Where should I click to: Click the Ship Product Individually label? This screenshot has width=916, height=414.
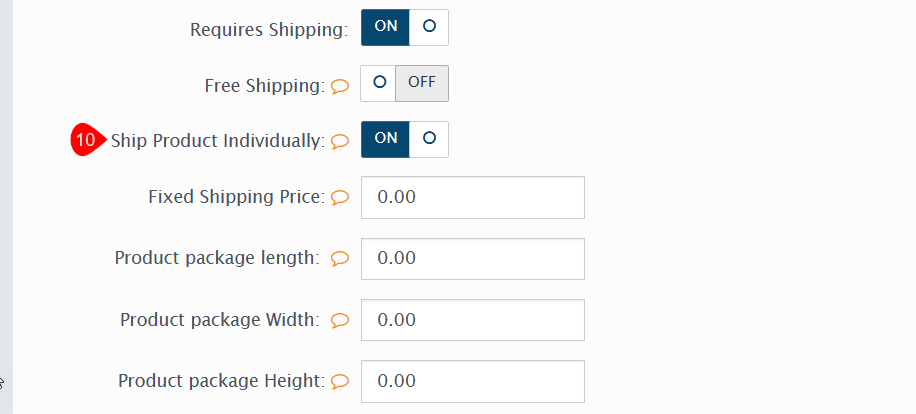tap(217, 141)
